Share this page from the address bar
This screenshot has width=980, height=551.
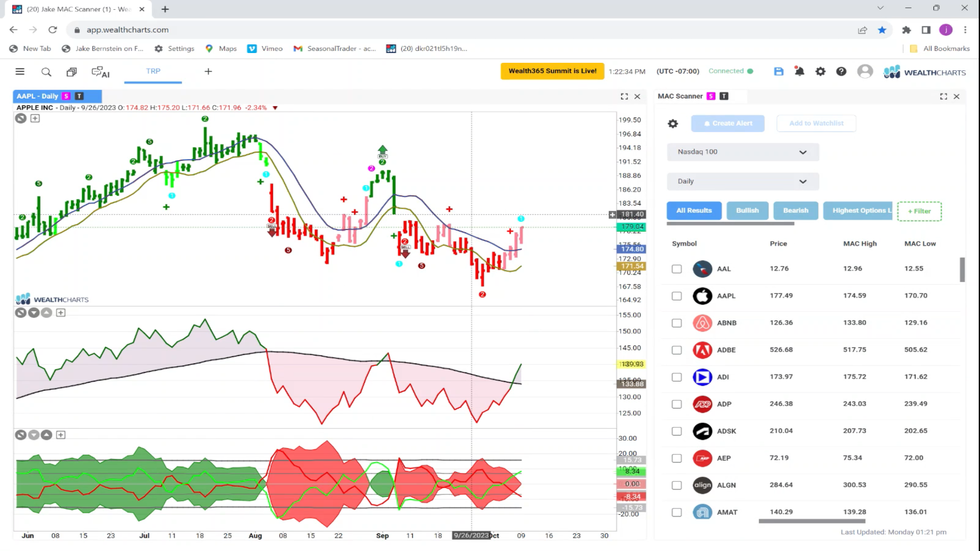pos(863,30)
